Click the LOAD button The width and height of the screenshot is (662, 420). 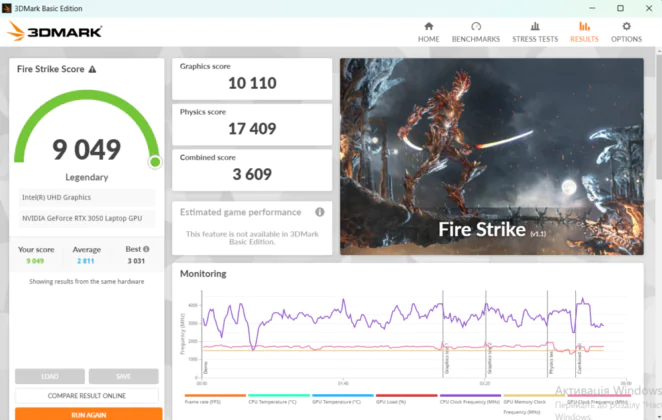coord(50,376)
